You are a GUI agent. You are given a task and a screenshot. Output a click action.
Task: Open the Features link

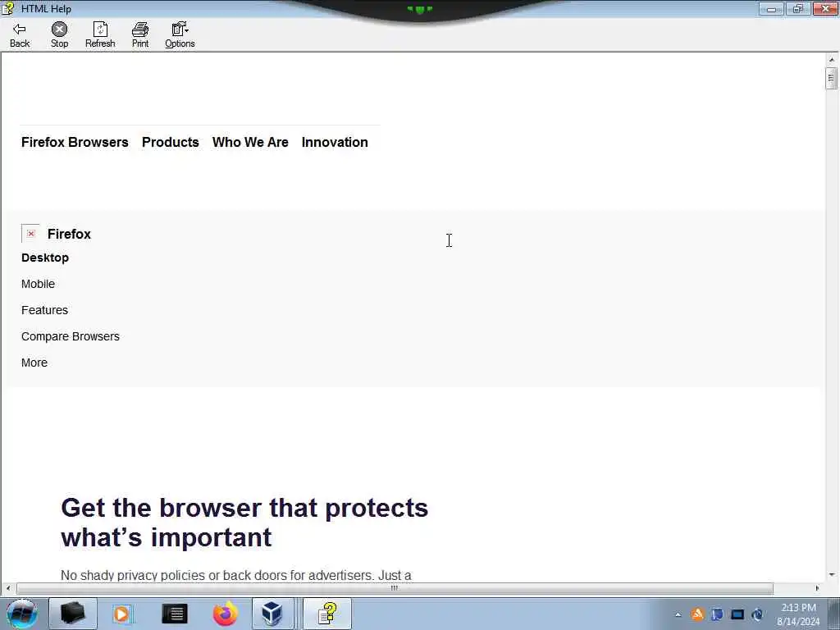(44, 310)
